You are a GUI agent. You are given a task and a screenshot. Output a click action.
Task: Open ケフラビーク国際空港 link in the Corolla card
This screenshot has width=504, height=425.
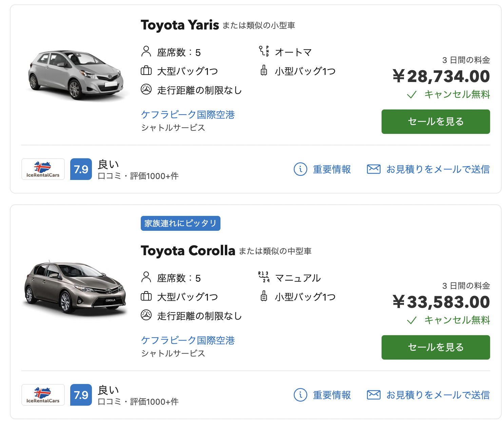(188, 340)
